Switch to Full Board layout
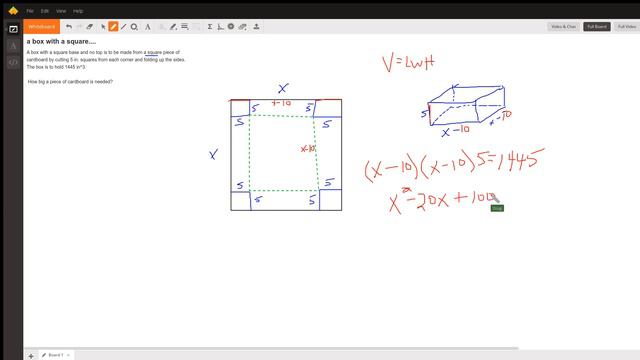Screen dimensions: 640x360 (x=597, y=27)
